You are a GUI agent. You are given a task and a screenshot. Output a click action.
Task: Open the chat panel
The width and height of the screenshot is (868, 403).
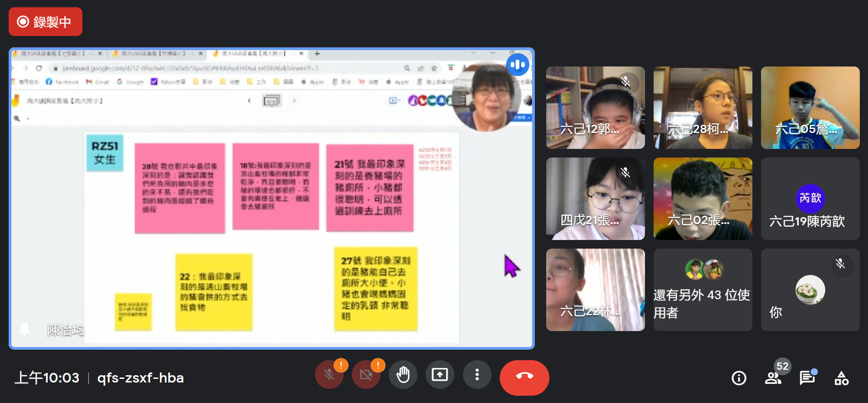tap(807, 378)
